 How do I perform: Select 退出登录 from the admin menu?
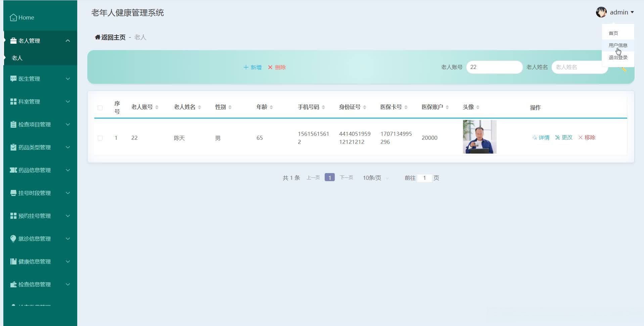pyautogui.click(x=618, y=57)
